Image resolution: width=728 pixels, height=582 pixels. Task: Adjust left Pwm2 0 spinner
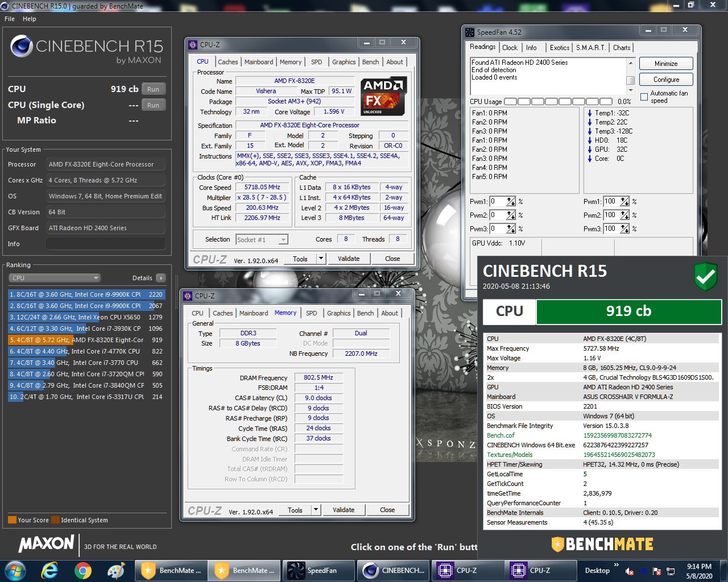click(511, 215)
